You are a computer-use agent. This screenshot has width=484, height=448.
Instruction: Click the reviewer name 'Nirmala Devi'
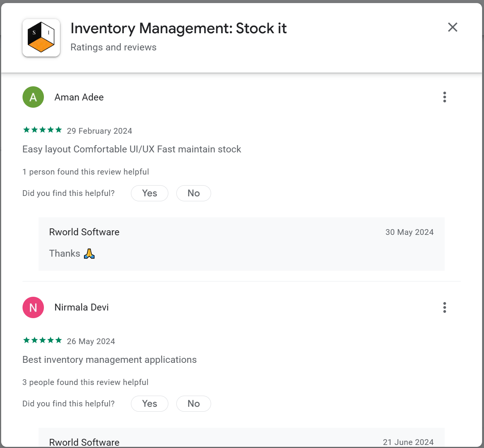(82, 307)
